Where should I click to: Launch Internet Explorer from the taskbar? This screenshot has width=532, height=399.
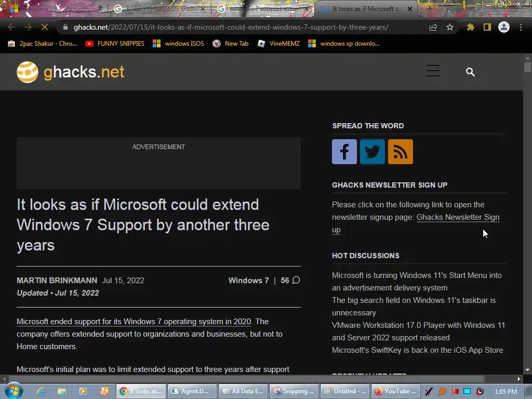41,391
